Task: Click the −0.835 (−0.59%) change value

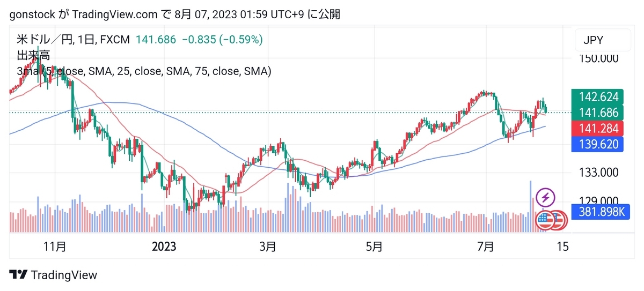Action: (x=222, y=40)
